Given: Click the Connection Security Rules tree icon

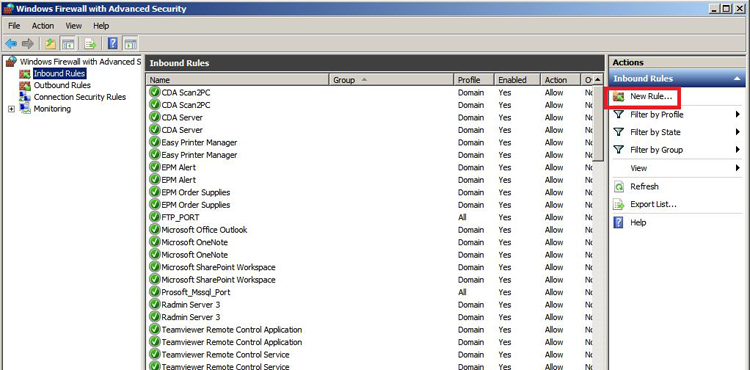Looking at the screenshot, I should coord(25,97).
